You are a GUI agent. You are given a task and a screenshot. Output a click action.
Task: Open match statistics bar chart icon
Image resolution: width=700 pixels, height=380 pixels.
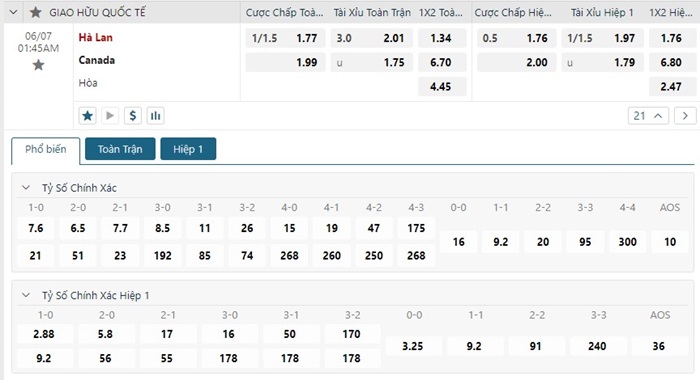click(x=155, y=116)
